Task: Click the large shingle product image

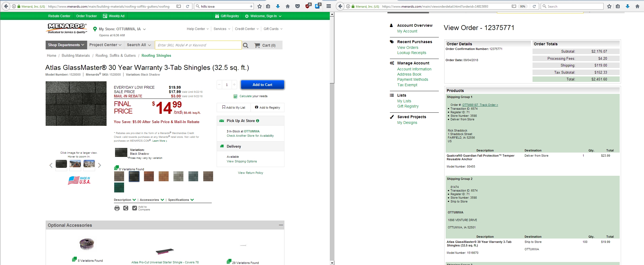Action: [76, 104]
